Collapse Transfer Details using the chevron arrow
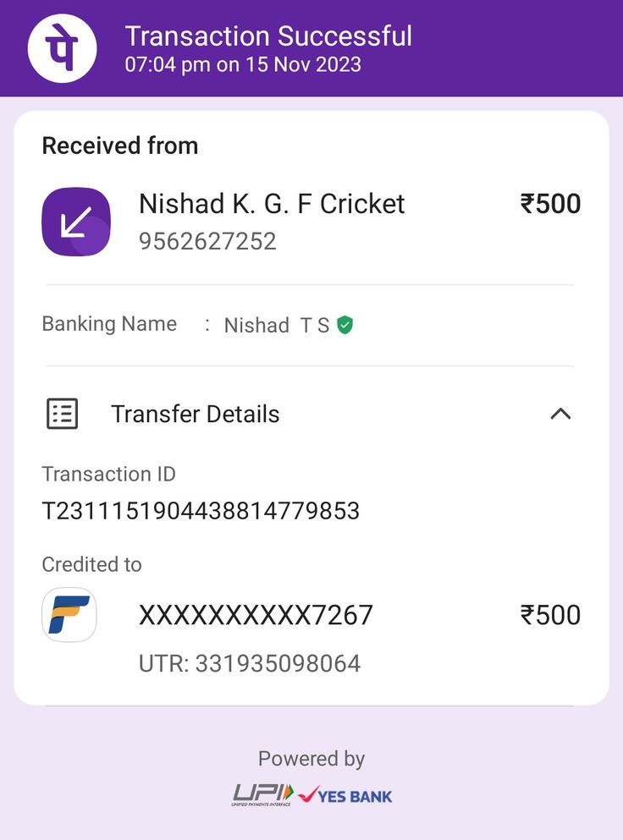 (x=560, y=414)
